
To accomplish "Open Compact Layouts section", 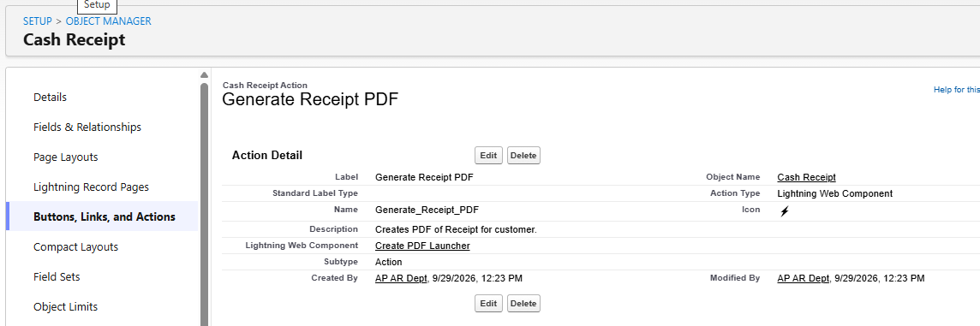I will click(x=75, y=246).
